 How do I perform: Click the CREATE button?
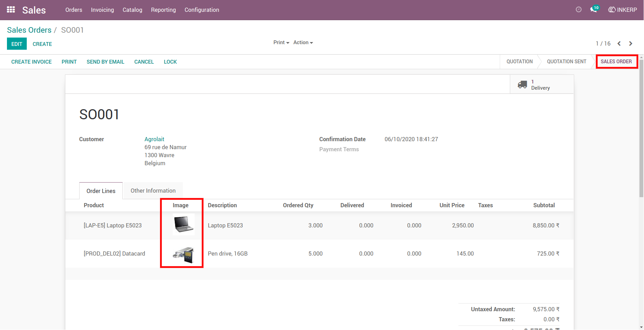[x=42, y=44]
